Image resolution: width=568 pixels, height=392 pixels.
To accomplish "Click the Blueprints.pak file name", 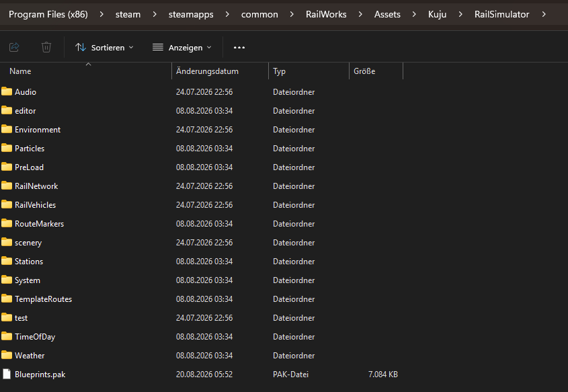I will 40,375.
